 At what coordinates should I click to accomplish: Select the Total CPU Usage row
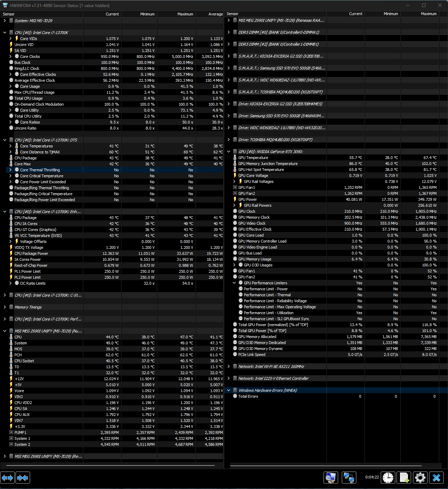[112, 98]
